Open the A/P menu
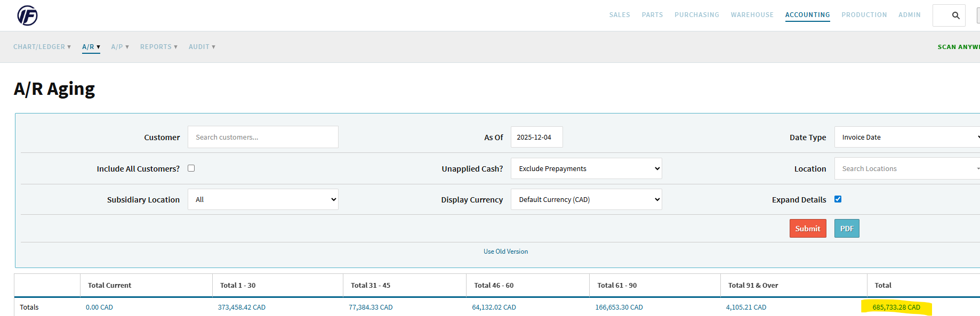Viewport: 980px width, 316px height. tap(120, 47)
